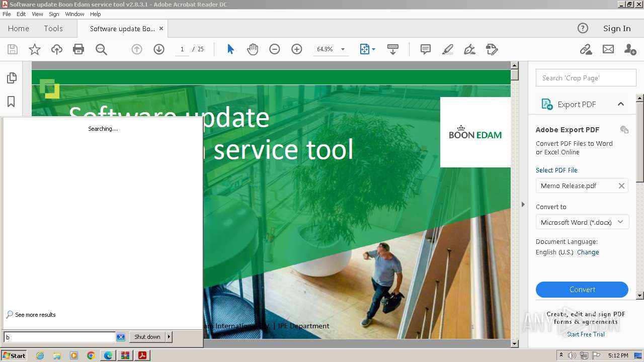Click the blue Convert button

tap(582, 290)
